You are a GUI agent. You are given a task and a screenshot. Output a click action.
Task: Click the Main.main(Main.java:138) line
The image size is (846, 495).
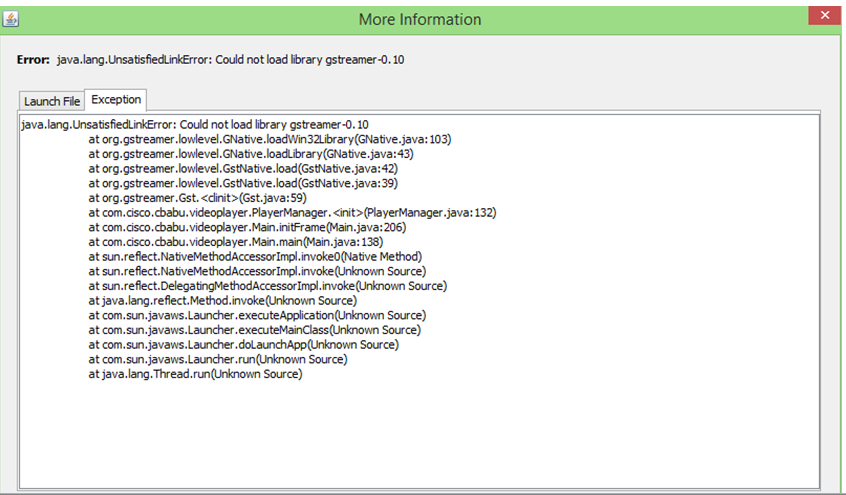[x=236, y=242]
